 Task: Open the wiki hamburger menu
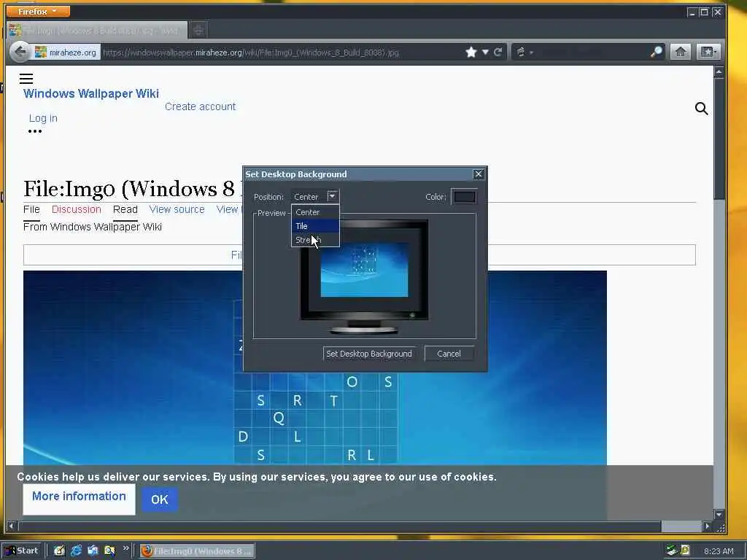(26, 79)
